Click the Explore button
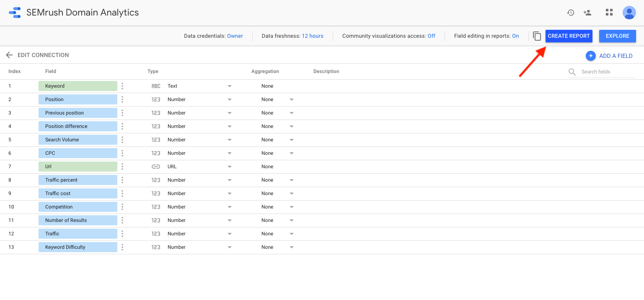644x300 pixels. coord(617,36)
